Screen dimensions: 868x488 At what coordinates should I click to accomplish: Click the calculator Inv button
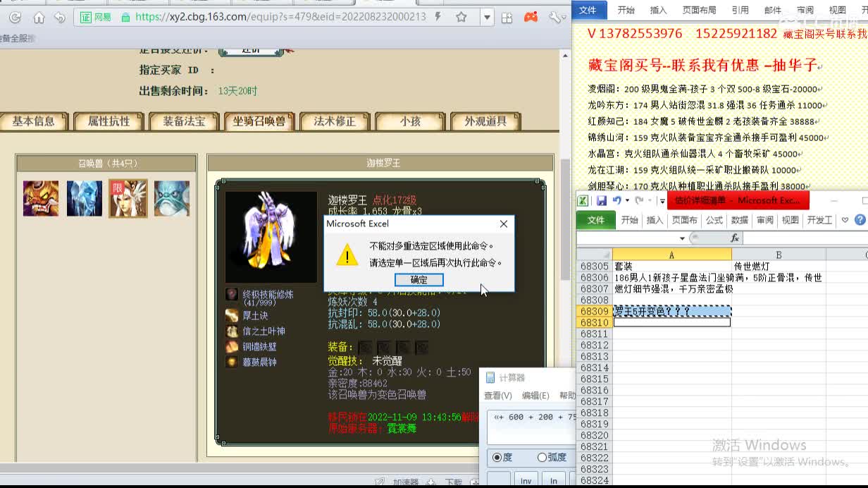[526, 481]
